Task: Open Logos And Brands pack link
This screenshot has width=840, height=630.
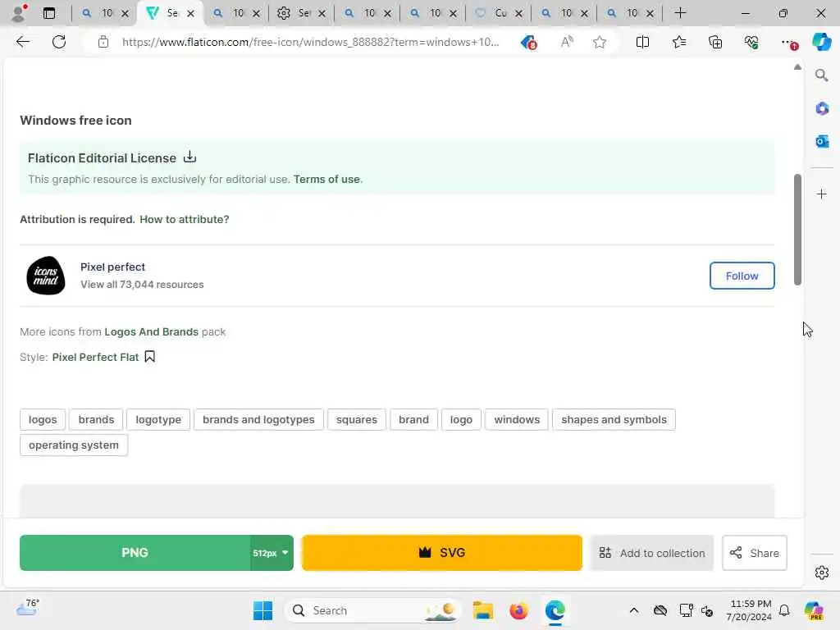Action: click(x=152, y=331)
